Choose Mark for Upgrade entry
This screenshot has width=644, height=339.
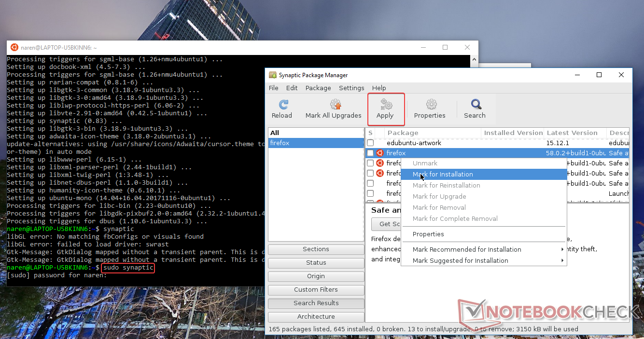pyautogui.click(x=484, y=196)
